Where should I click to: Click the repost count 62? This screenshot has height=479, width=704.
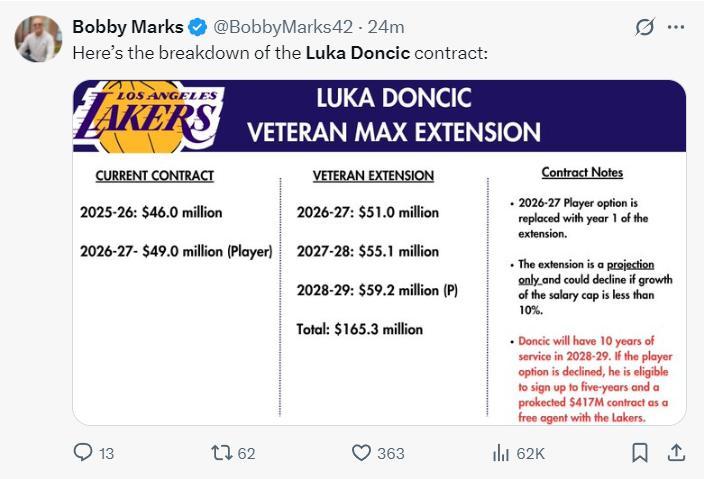[x=247, y=454]
